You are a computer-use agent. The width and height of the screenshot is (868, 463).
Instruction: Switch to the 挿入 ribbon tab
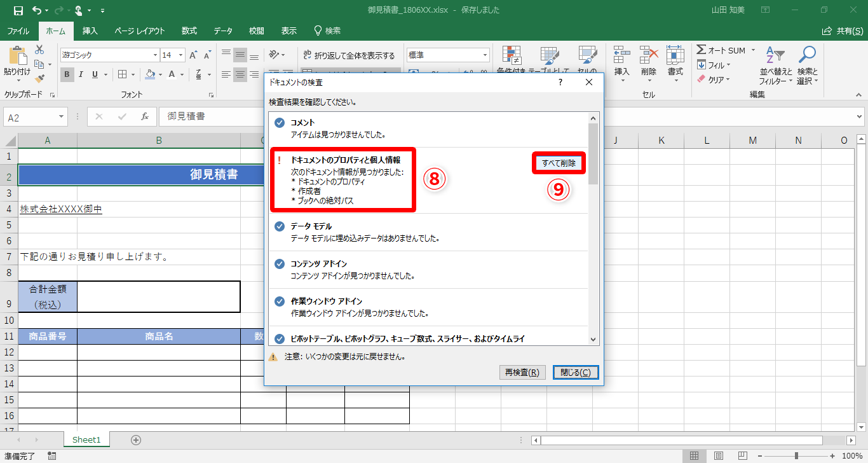90,31
